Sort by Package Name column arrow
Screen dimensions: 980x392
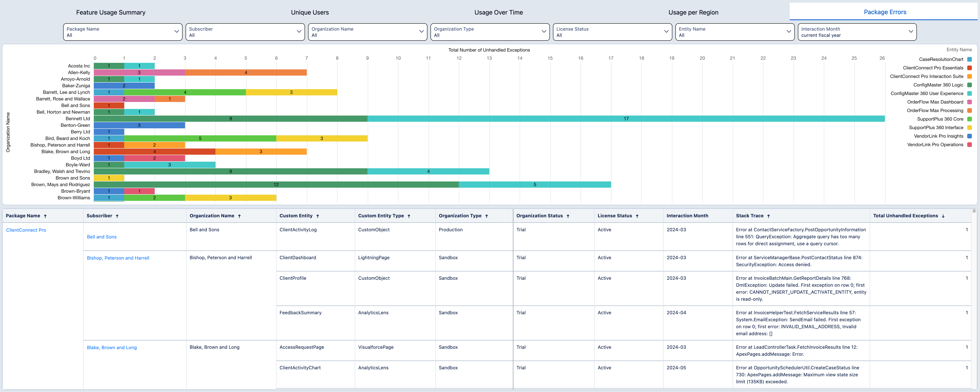pos(45,216)
